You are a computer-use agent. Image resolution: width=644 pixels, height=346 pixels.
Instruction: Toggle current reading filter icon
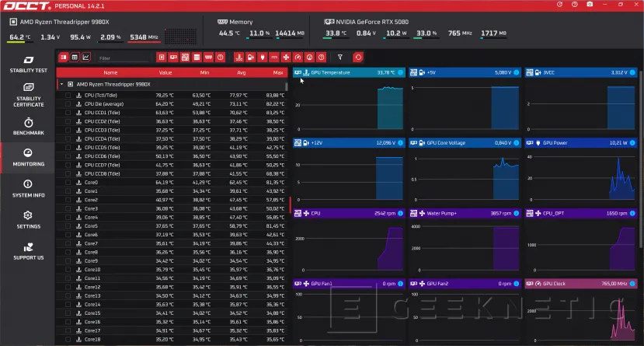274,57
